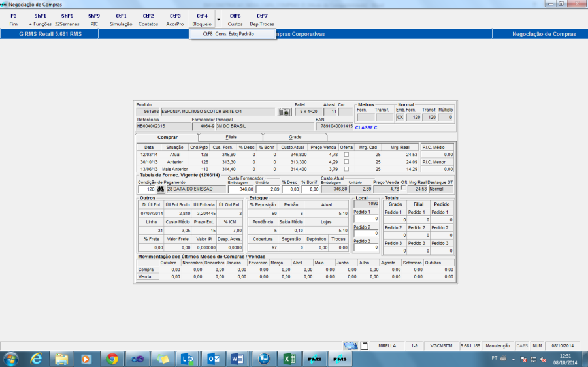Show hidden system tray icons
The image size is (588, 367).
pyautogui.click(x=514, y=359)
